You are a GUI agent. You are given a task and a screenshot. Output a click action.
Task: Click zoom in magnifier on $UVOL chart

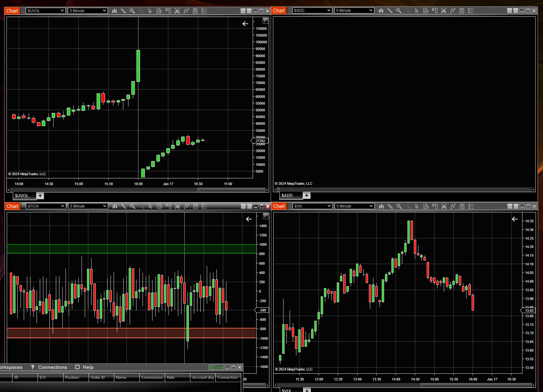(x=132, y=11)
